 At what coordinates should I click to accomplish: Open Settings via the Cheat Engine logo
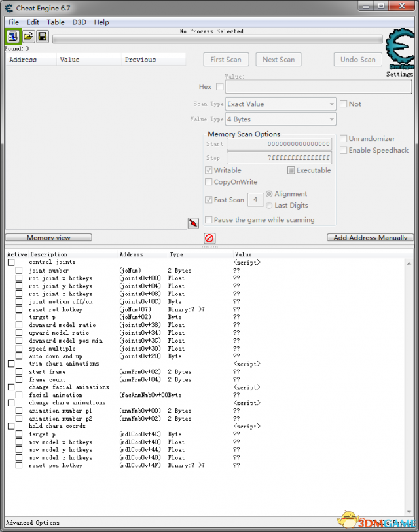pyautogui.click(x=399, y=51)
